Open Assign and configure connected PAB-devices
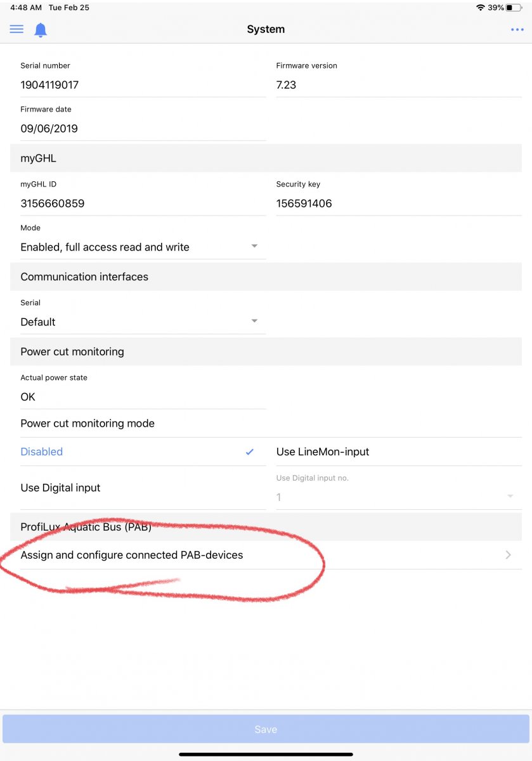The image size is (532, 761). 266,555
